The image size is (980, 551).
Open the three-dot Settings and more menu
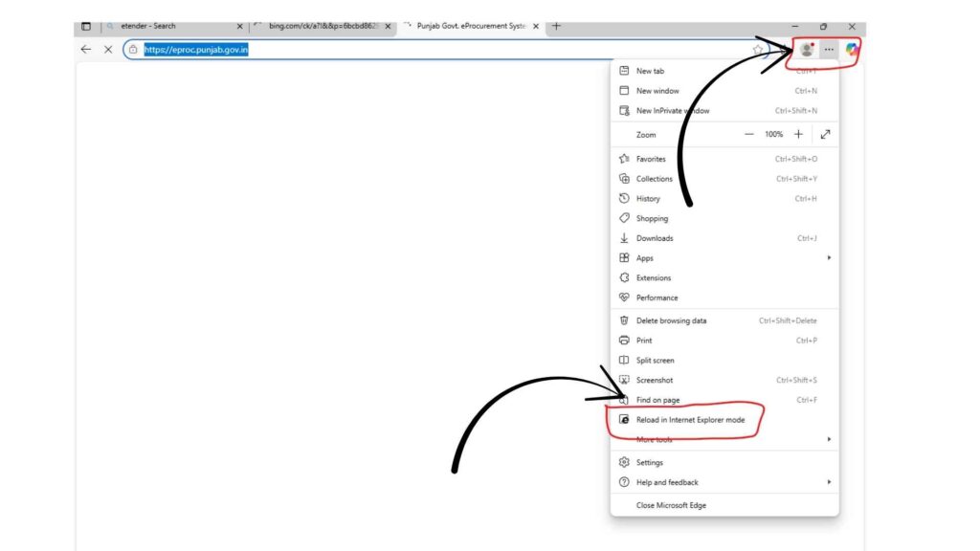(x=829, y=50)
